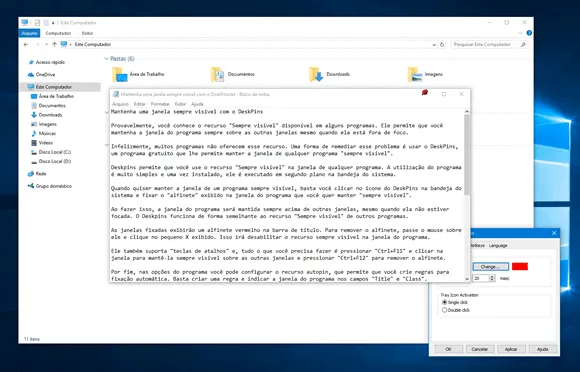
Task: Click the red DeskPins pin on Notepad title bar
Action: [425, 92]
